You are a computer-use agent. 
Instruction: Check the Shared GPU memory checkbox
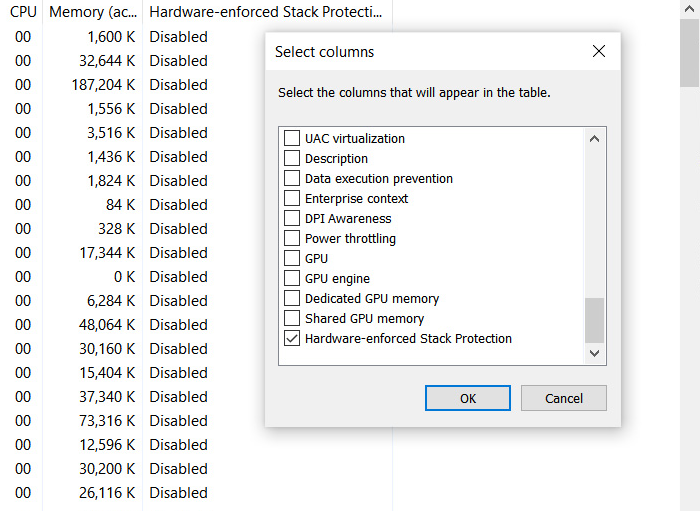tap(292, 319)
